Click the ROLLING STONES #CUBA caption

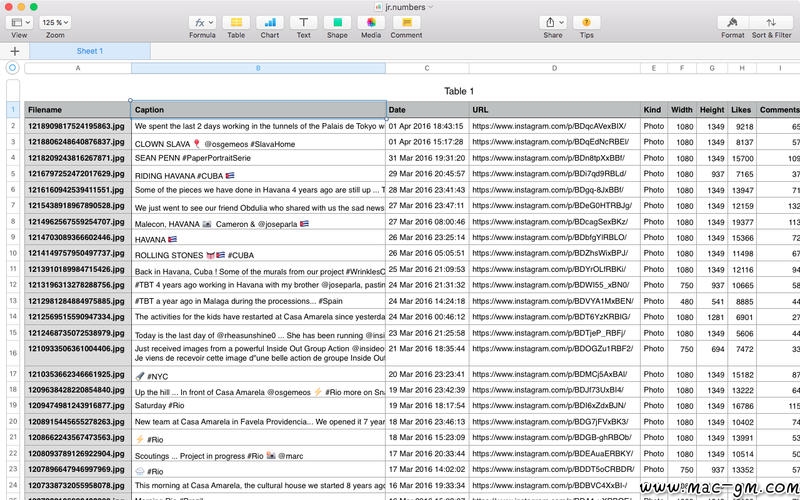tap(258, 254)
